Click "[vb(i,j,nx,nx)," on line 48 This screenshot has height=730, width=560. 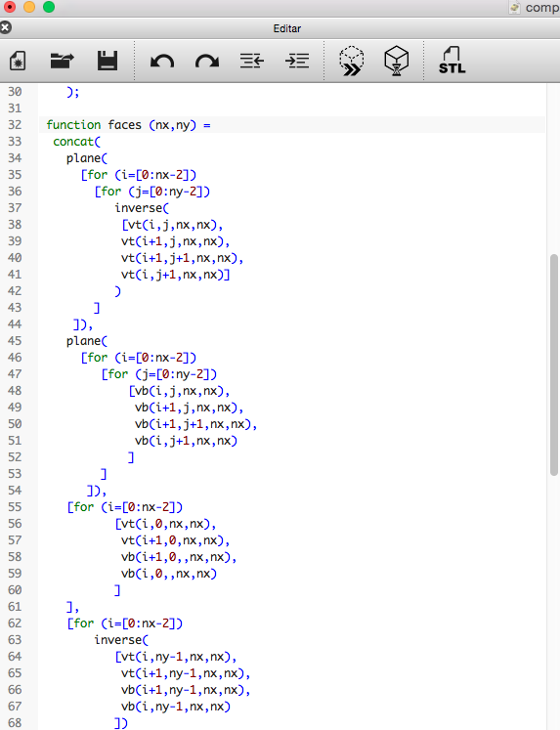pyautogui.click(x=179, y=391)
